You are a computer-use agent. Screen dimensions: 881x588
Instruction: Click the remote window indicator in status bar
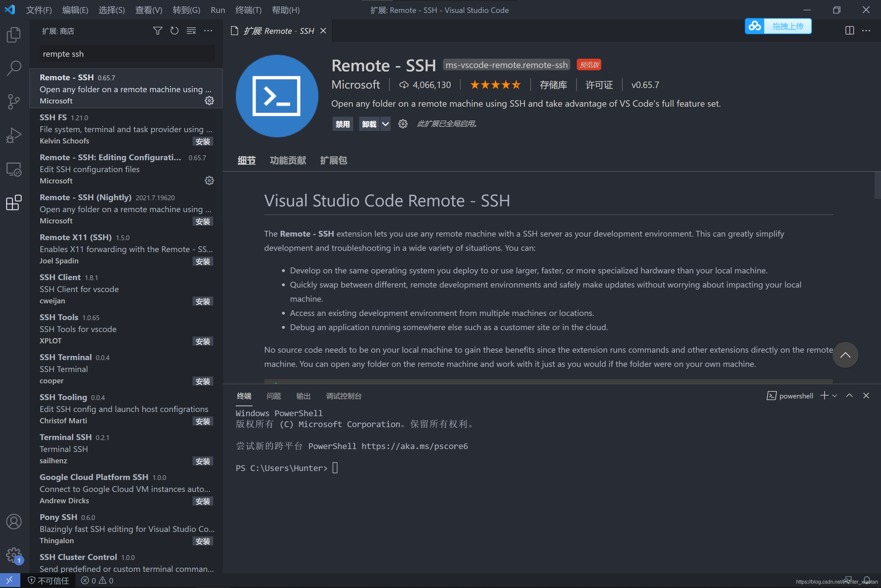coord(10,581)
